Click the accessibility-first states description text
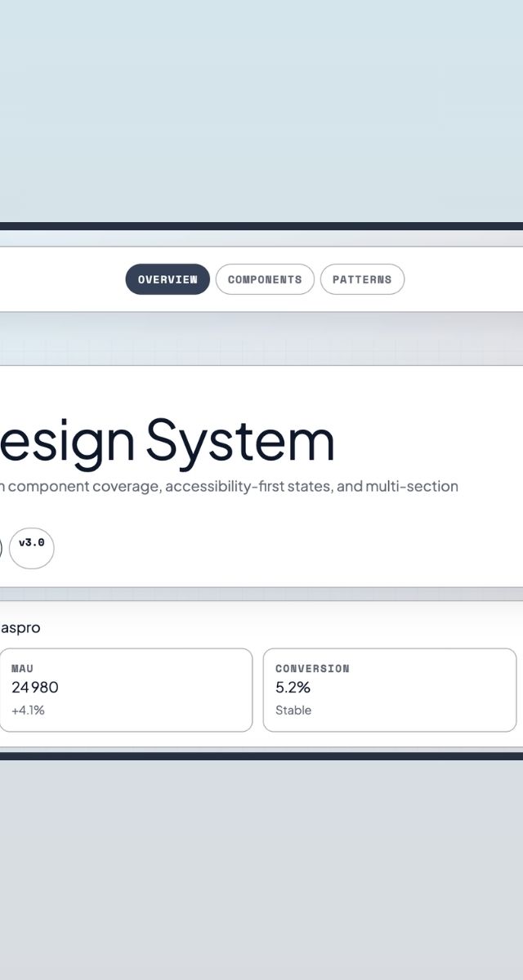Image resolution: width=523 pixels, height=980 pixels. point(229,486)
